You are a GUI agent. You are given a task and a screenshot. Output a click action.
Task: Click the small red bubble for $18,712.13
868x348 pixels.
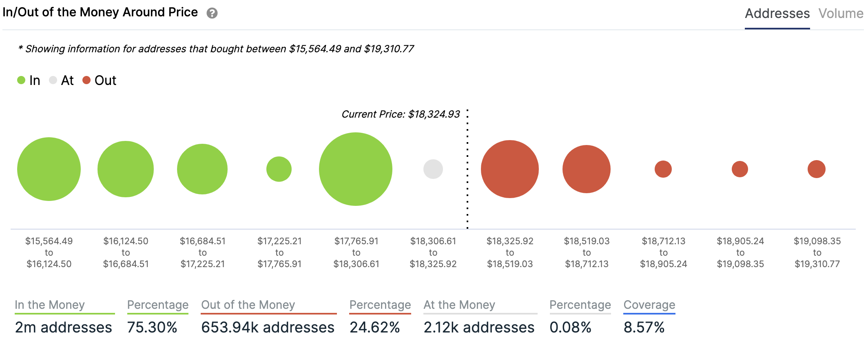(x=663, y=169)
